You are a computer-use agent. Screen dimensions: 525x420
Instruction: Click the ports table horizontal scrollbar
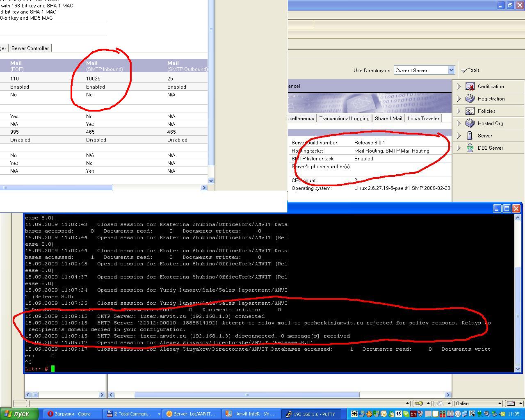[x=57, y=188]
